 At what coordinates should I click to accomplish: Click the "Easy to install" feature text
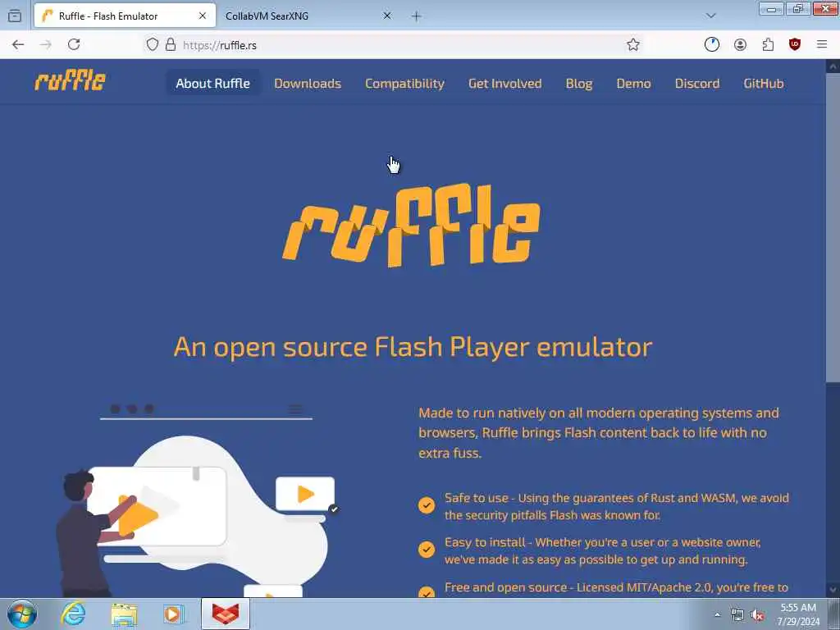pos(602,550)
